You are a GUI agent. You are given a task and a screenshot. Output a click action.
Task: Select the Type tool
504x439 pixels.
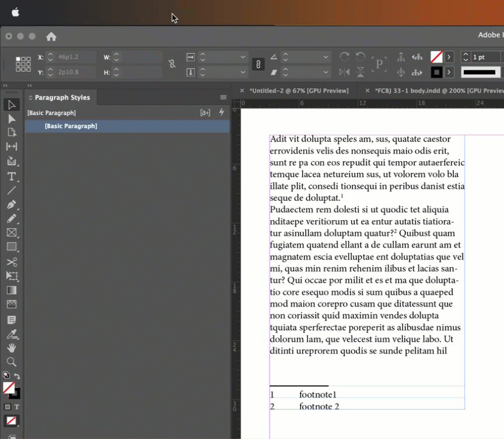(12, 176)
